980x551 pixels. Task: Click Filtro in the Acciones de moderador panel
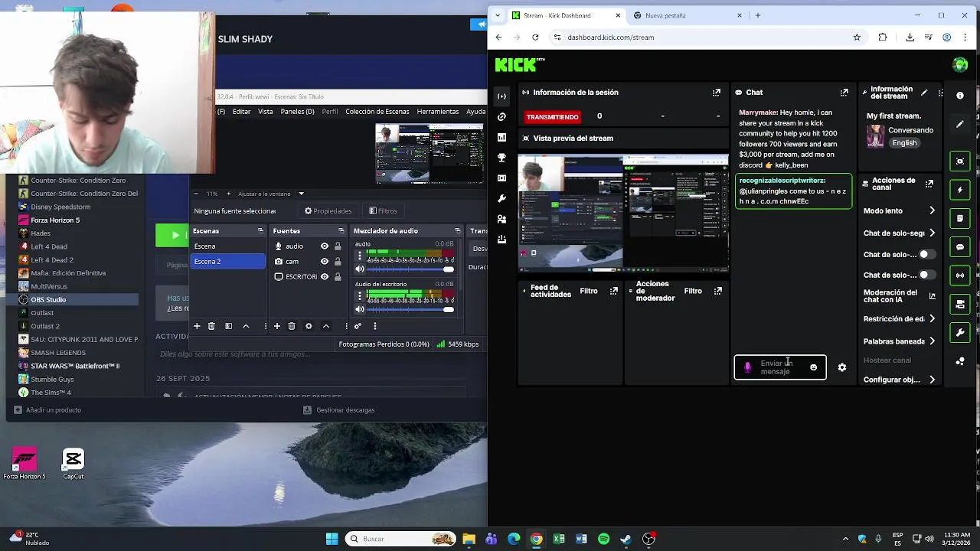pos(693,291)
